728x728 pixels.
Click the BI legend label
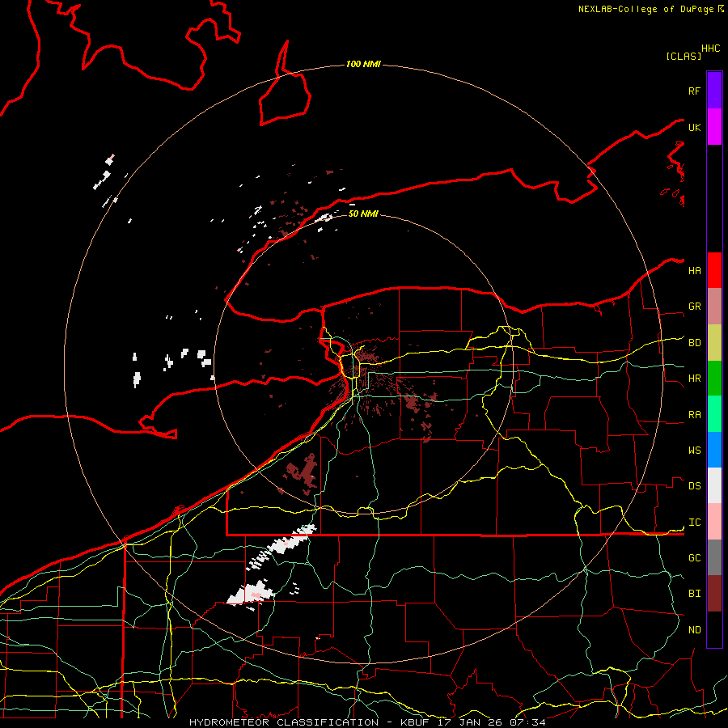click(x=694, y=594)
